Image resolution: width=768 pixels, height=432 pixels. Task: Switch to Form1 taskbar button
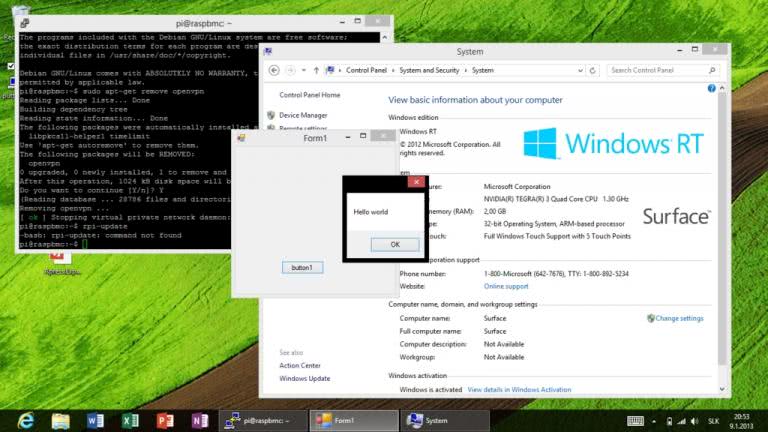click(x=354, y=421)
